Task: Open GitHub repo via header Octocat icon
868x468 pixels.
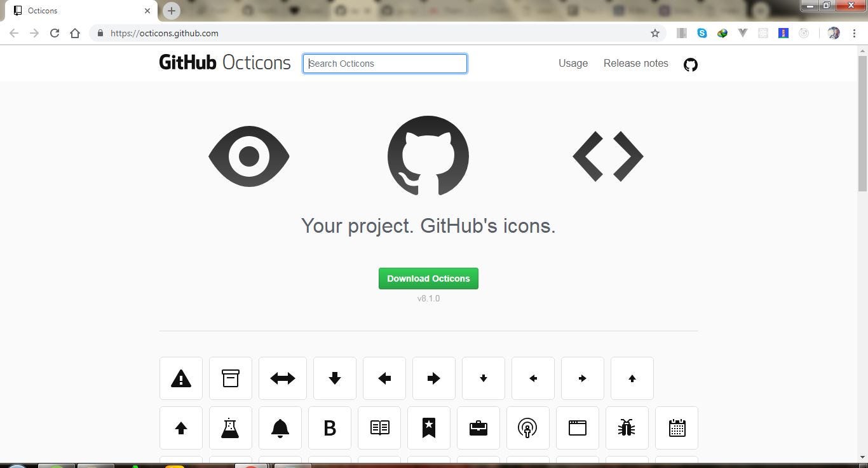Action: pos(691,64)
